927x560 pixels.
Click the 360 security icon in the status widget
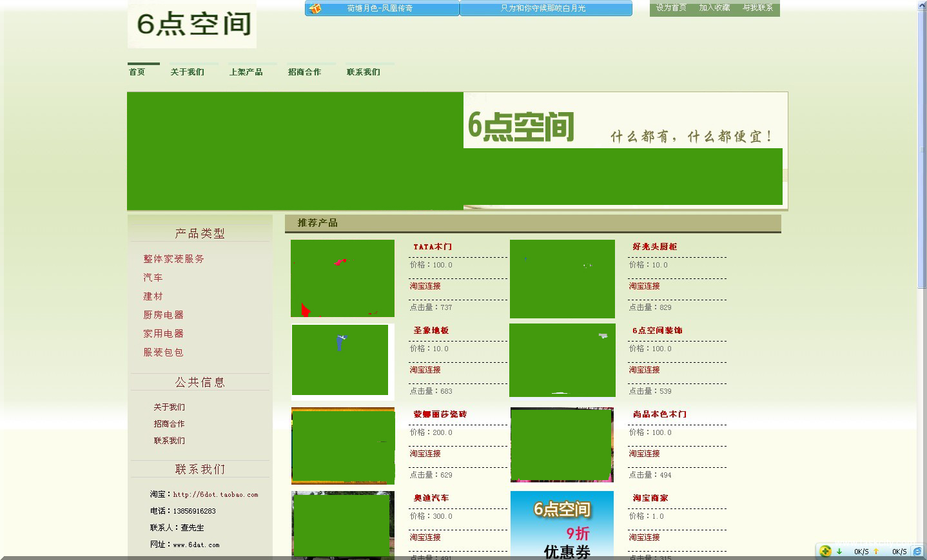point(825,551)
